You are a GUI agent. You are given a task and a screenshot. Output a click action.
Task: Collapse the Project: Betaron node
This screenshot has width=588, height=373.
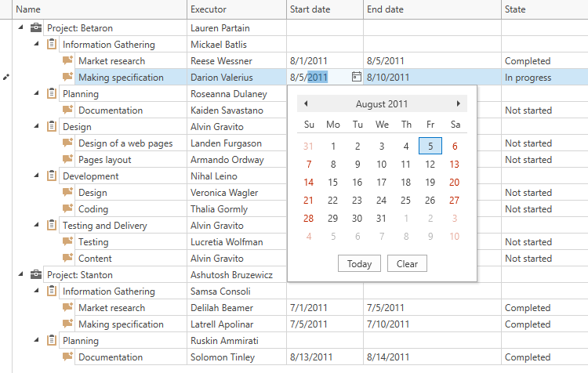click(20, 28)
